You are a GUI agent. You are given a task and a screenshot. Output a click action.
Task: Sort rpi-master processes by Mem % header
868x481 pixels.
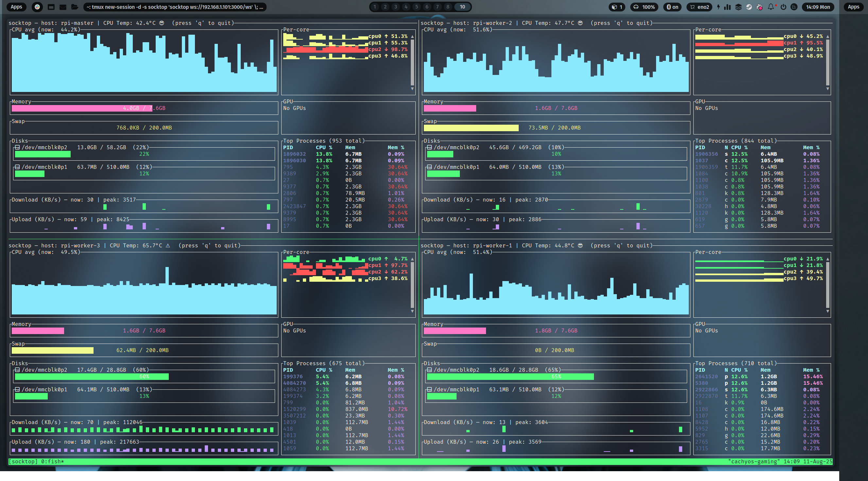[x=396, y=147]
